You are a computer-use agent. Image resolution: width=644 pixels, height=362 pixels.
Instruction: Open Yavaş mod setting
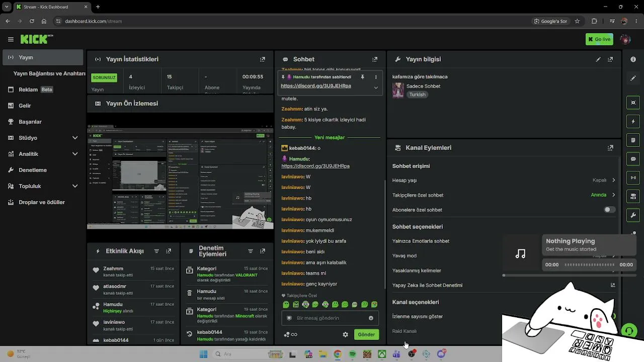504,255
